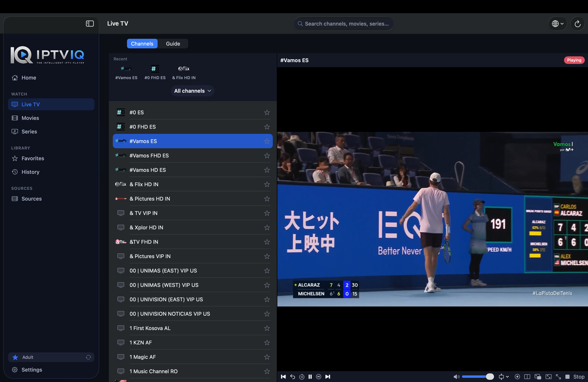Collapse the sidebar with the panel icon
Viewport: 588px width, 382px height.
(90, 23)
